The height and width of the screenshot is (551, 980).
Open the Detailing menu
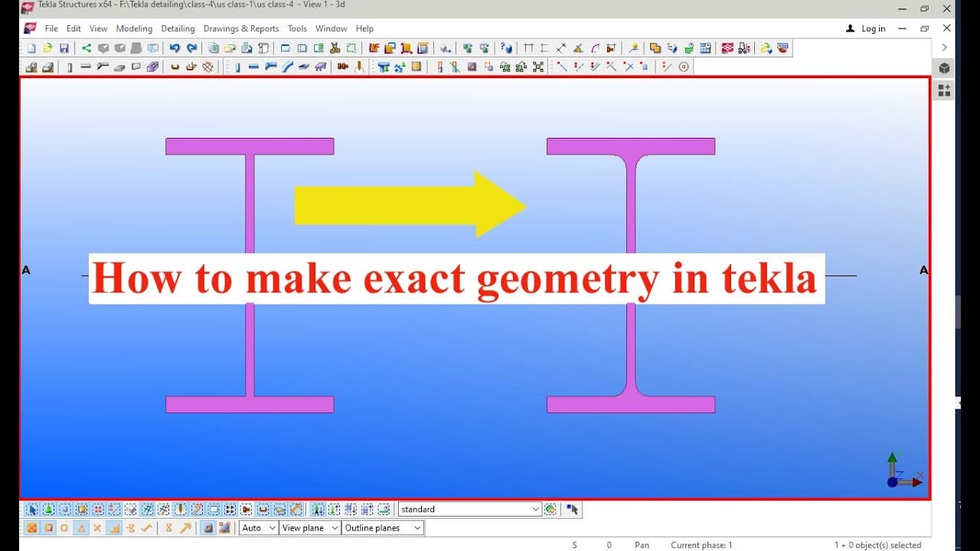click(x=178, y=28)
